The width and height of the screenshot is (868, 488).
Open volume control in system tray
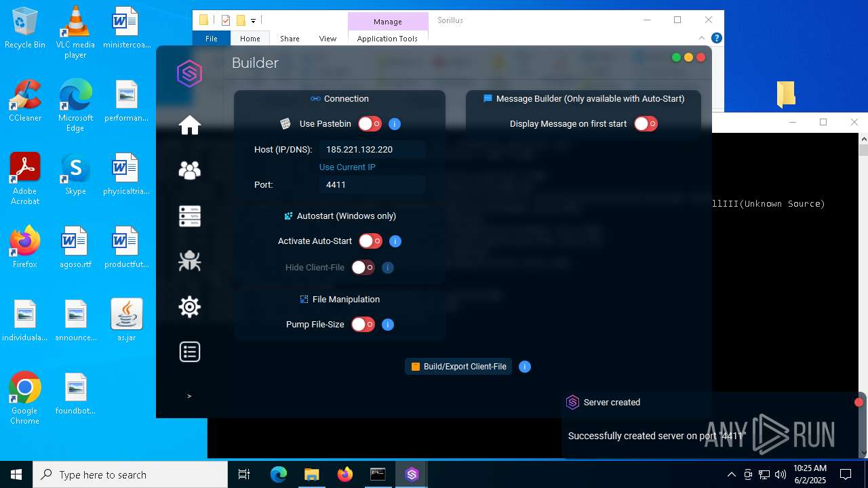pos(781,474)
